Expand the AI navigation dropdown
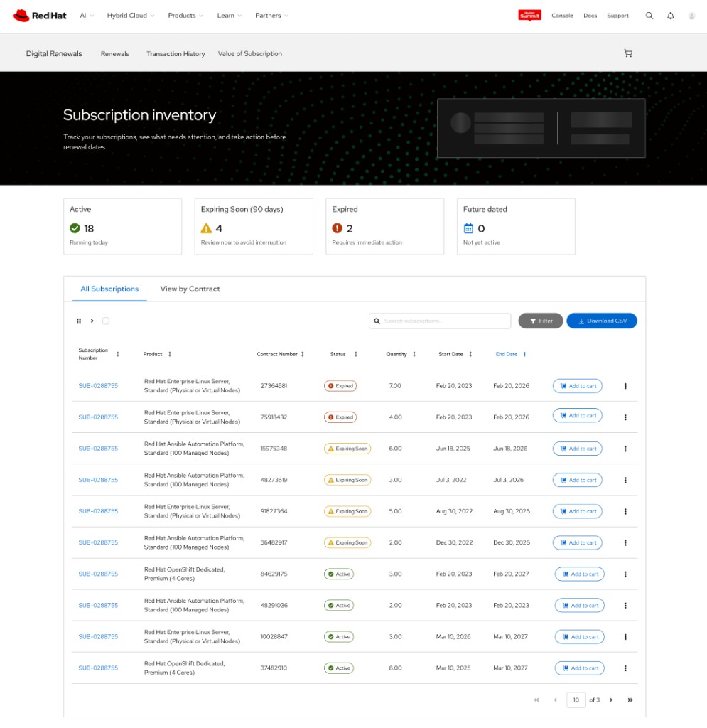 [x=86, y=16]
